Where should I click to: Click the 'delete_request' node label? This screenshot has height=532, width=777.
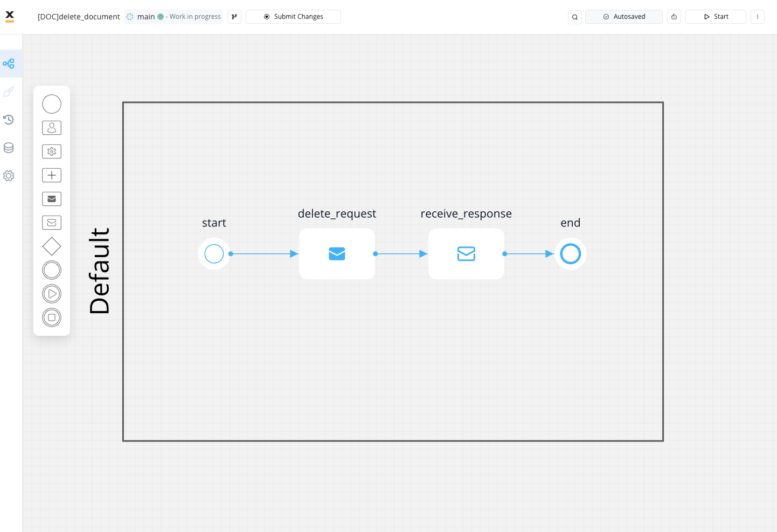click(x=337, y=213)
